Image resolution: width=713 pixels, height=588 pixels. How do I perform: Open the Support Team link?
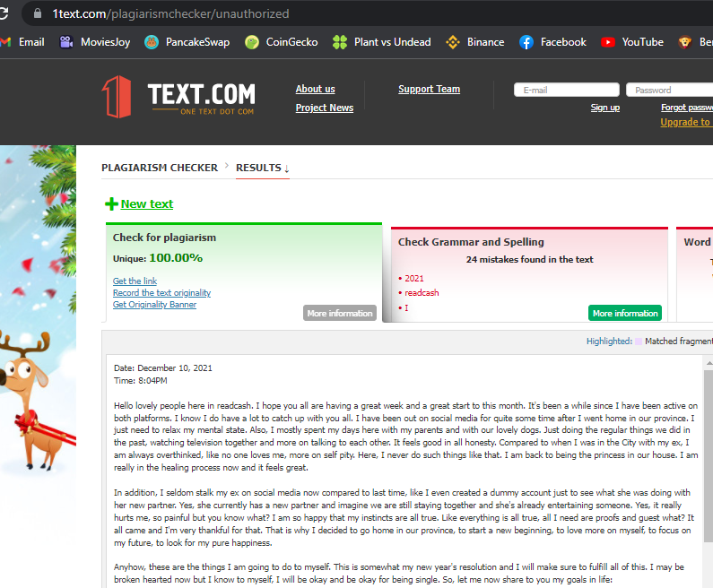coord(430,89)
